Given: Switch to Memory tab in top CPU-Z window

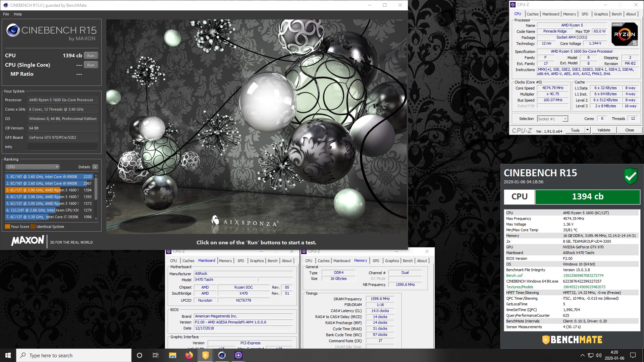Looking at the screenshot, I should click(570, 14).
